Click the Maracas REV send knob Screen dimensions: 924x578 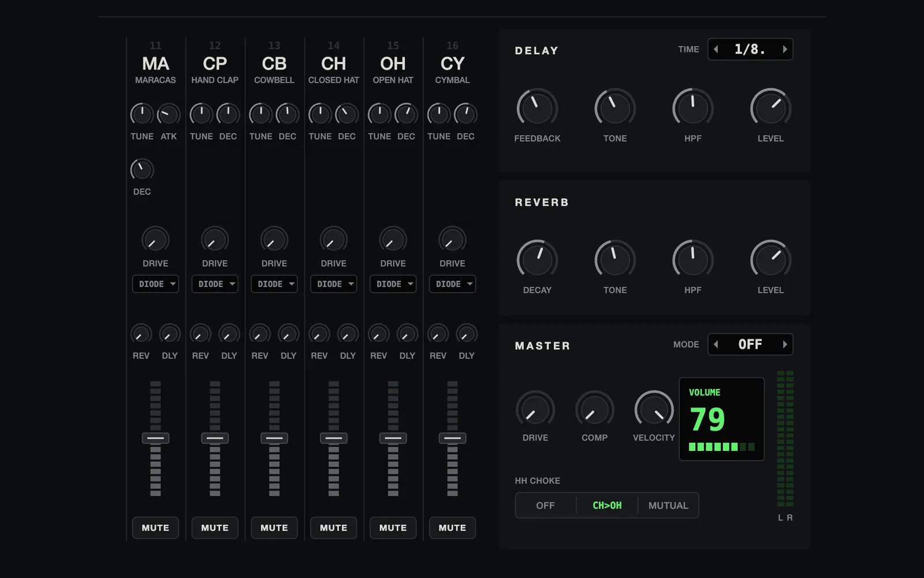[141, 334]
